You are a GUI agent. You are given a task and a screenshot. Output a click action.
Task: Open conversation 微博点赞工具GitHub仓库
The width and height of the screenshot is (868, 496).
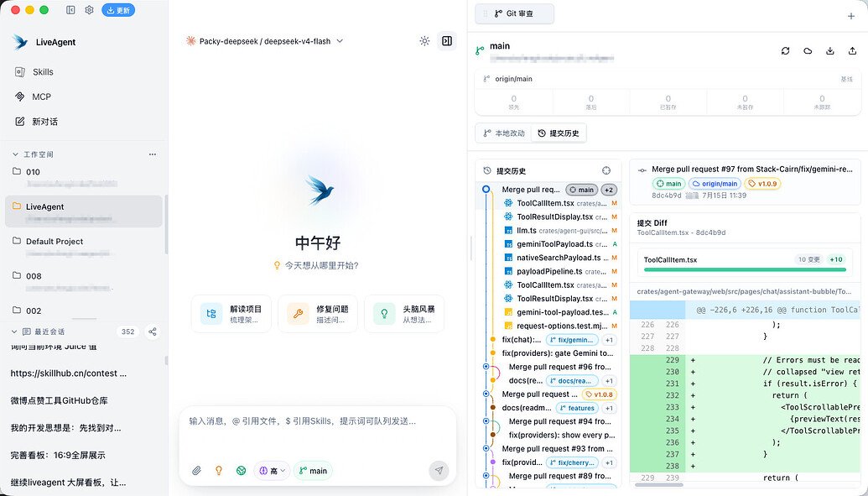pyautogui.click(x=60, y=400)
